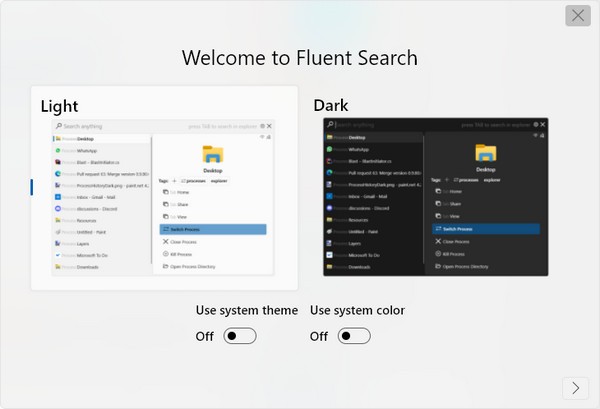
Task: Enable the Use system color switch
Action: 354,336
